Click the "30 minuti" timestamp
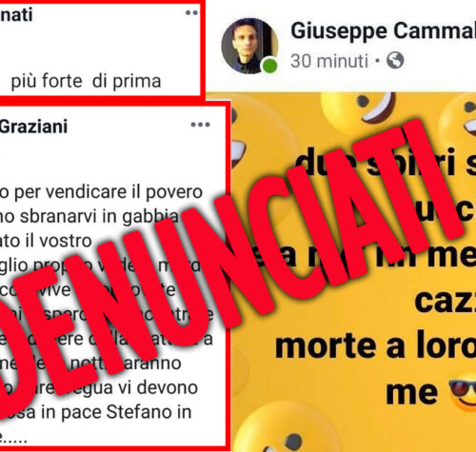This screenshot has width=476, height=452. tap(329, 61)
